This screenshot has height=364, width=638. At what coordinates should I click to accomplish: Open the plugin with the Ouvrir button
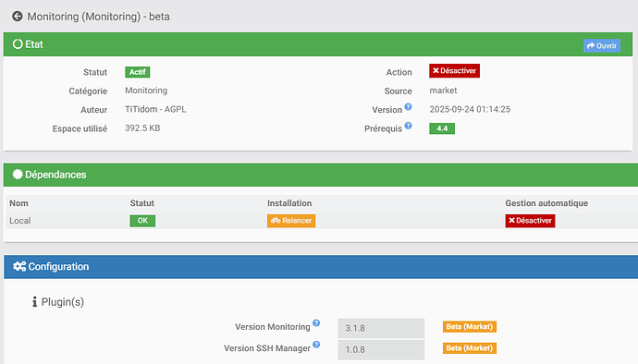tap(602, 45)
